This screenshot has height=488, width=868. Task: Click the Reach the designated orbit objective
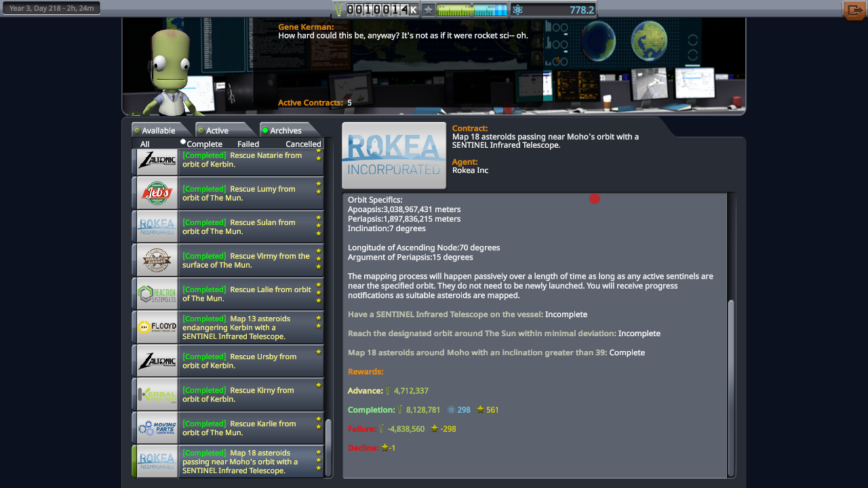point(504,333)
